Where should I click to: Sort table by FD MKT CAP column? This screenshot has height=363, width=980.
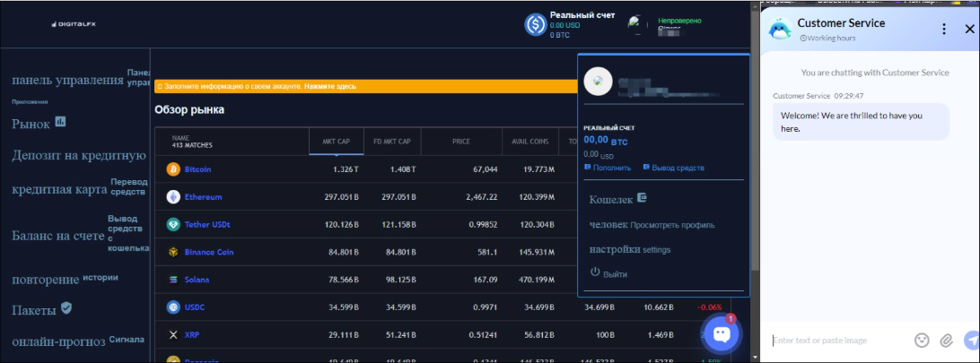392,142
